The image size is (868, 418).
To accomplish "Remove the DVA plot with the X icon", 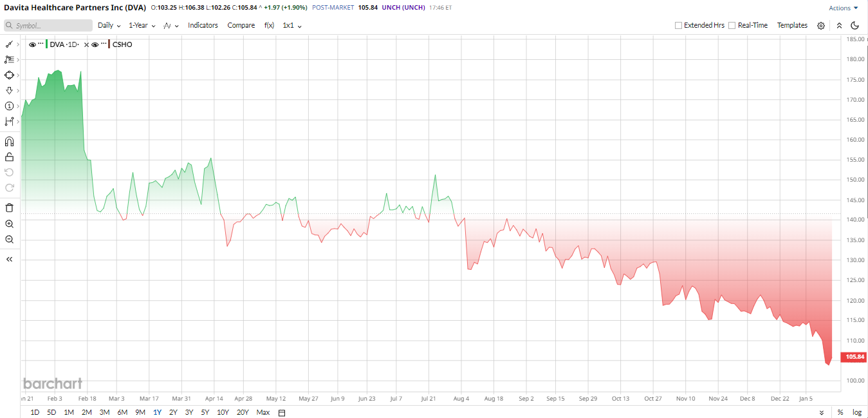I will pos(86,44).
